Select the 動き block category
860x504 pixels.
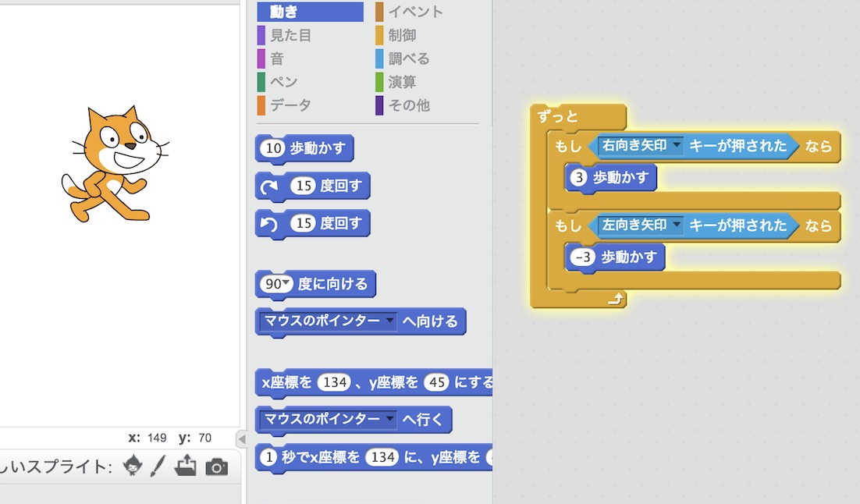coord(310,12)
